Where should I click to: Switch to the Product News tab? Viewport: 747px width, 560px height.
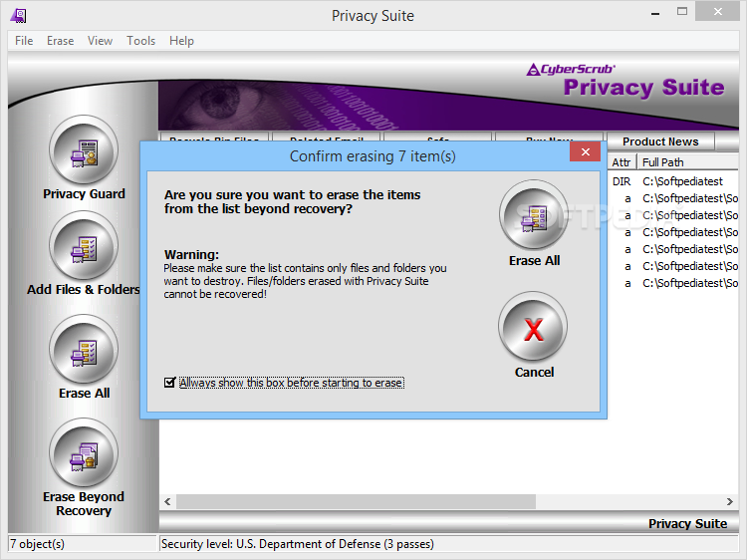660,141
